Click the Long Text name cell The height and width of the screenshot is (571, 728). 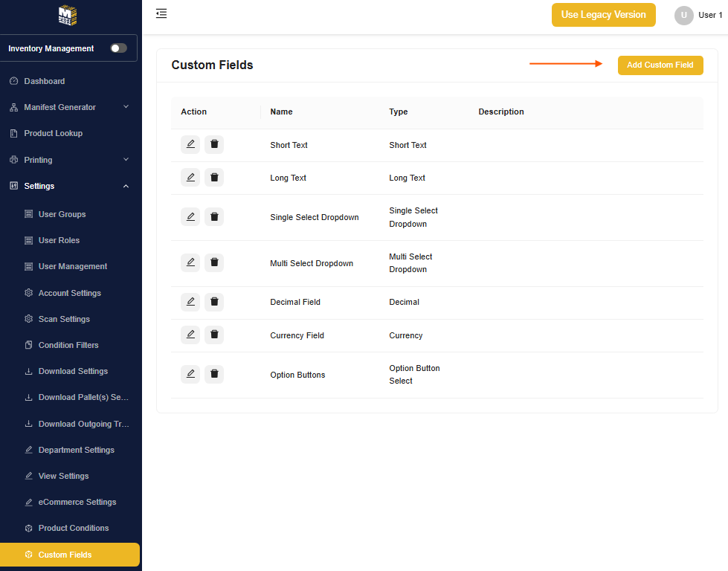[288, 178]
